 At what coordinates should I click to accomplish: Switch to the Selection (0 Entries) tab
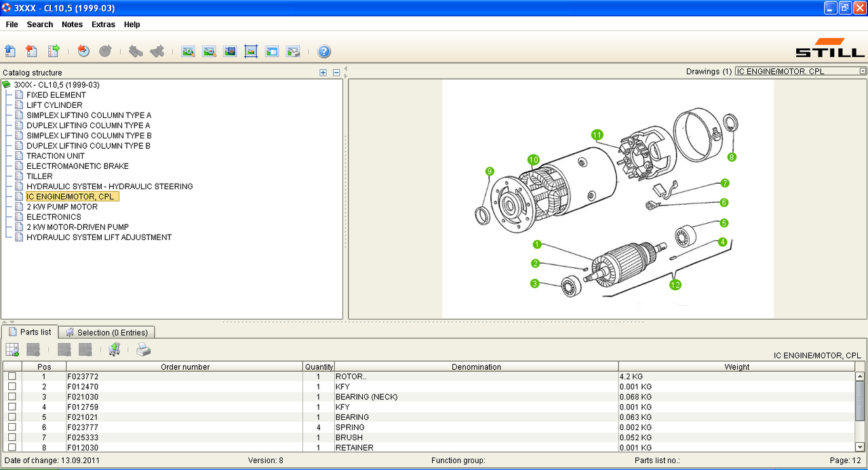[x=107, y=332]
